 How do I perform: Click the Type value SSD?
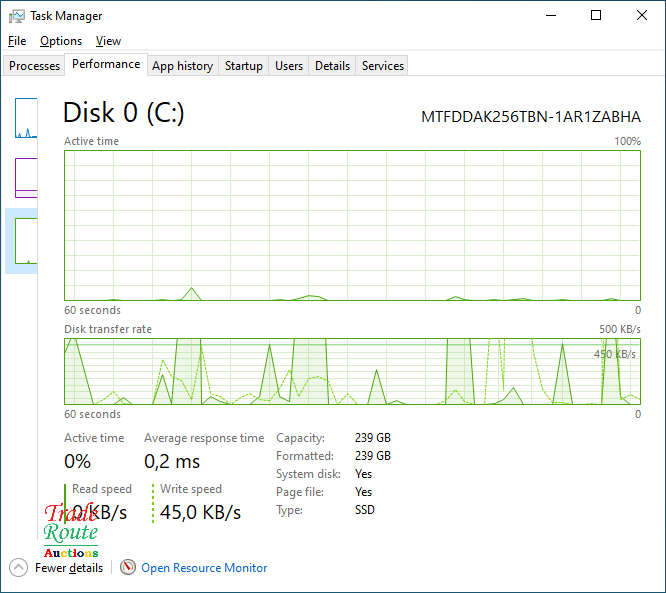(x=365, y=510)
